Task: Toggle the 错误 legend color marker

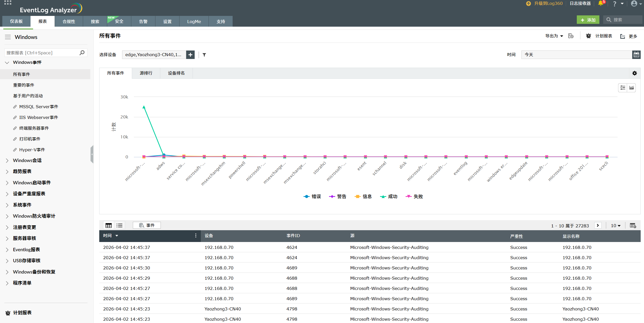Action: click(306, 196)
